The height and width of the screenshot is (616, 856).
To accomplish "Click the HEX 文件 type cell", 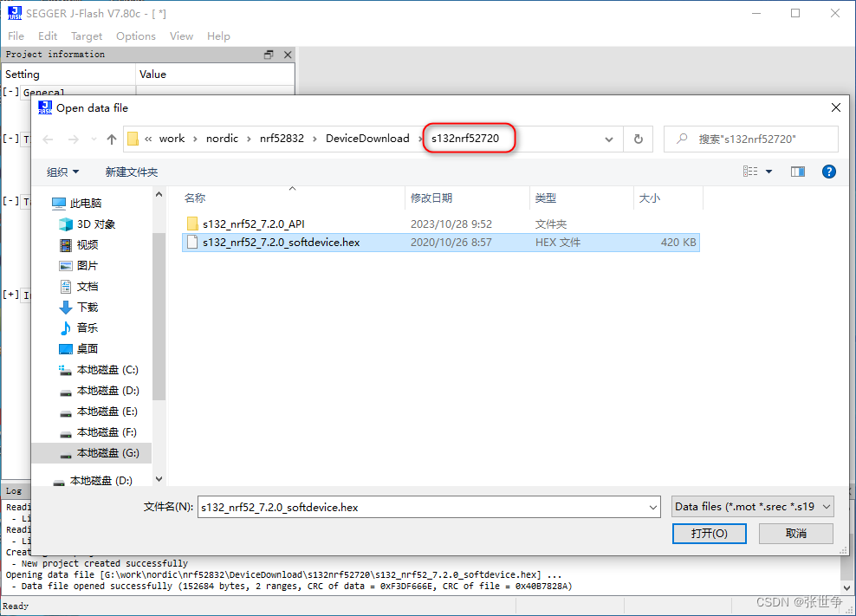I will (557, 242).
